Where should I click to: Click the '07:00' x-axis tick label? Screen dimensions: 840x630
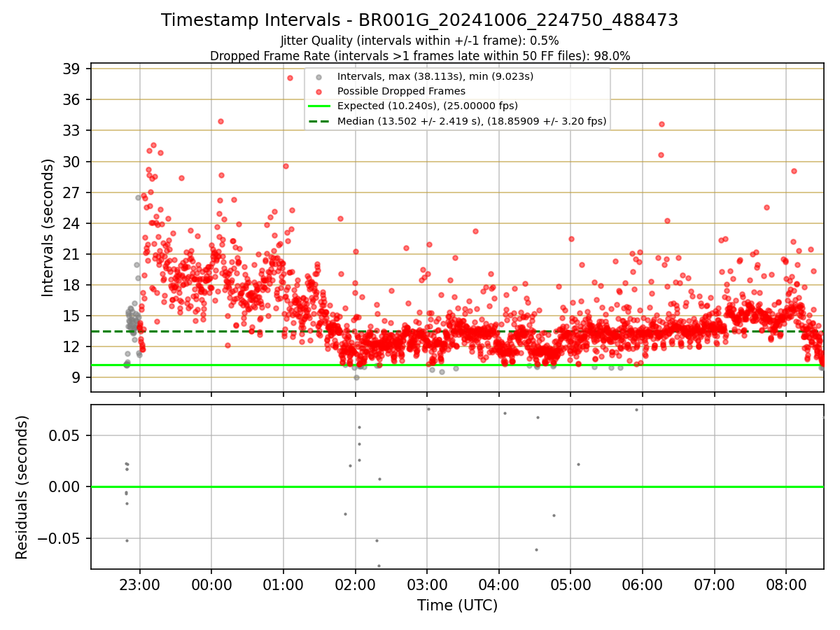tap(715, 584)
